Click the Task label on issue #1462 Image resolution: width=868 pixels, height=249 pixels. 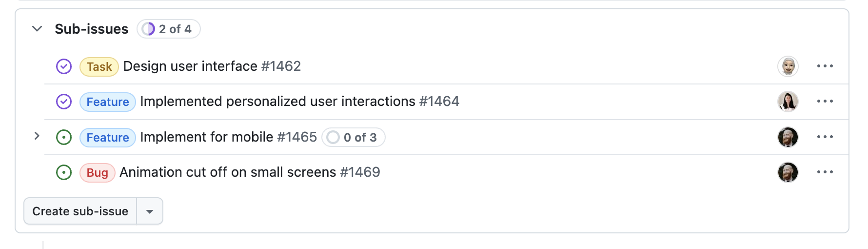click(x=99, y=67)
